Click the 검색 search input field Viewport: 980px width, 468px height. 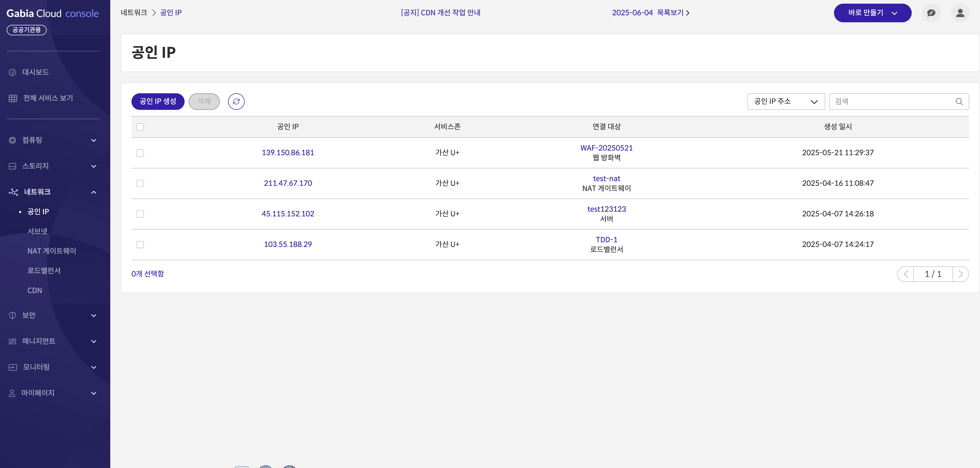(892, 102)
